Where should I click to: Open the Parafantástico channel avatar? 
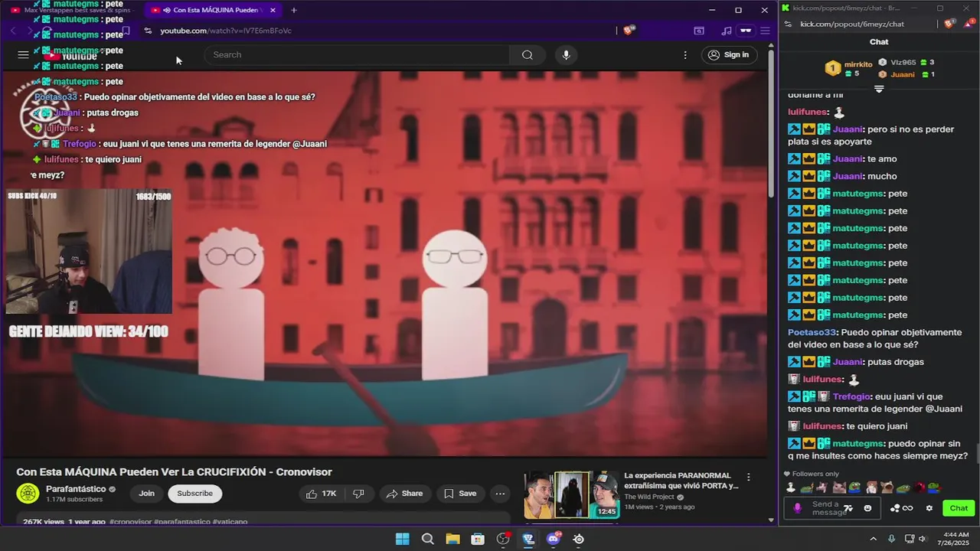[28, 494]
